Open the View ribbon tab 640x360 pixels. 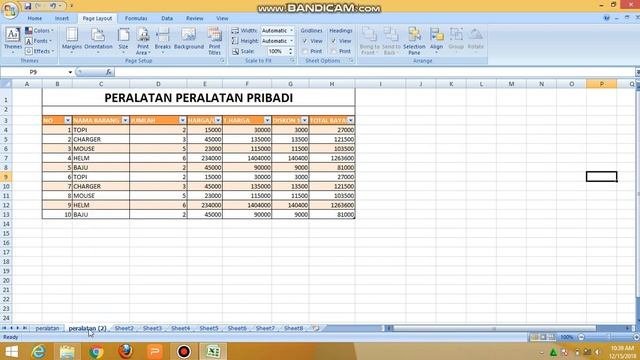pos(222,18)
